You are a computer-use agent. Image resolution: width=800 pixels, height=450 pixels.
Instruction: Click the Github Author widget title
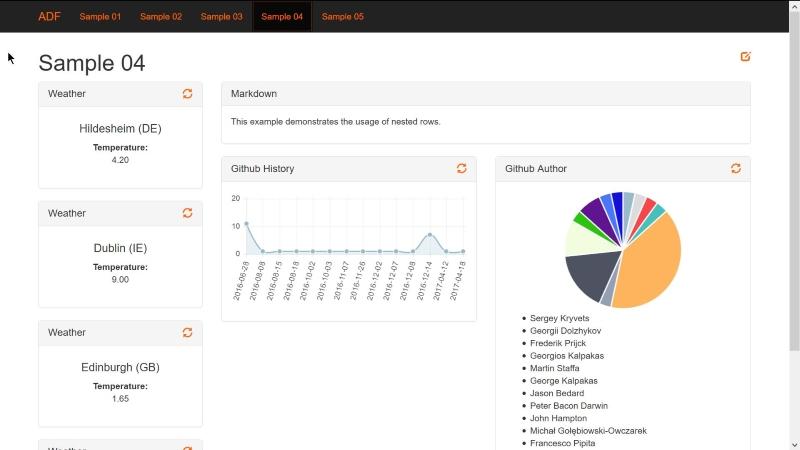click(536, 169)
